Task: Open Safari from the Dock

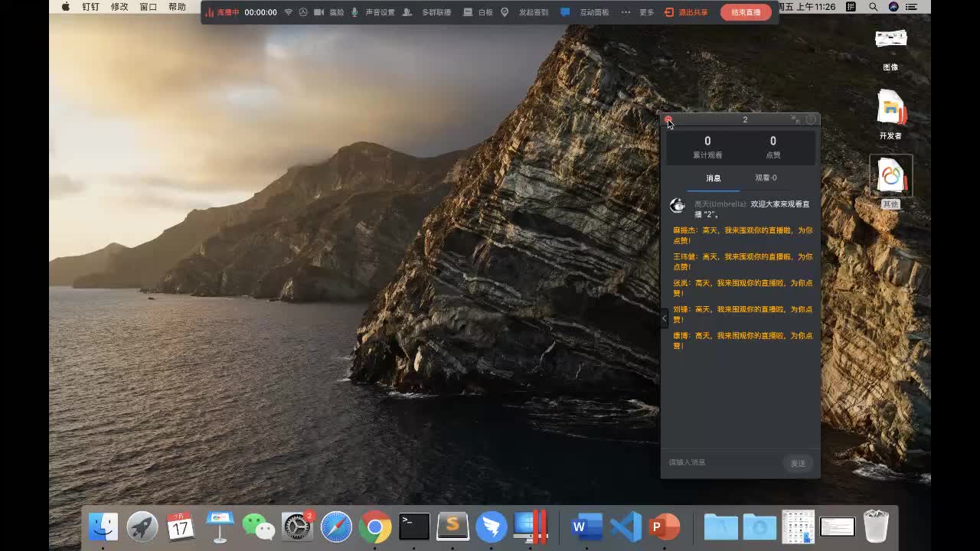Action: tap(336, 527)
